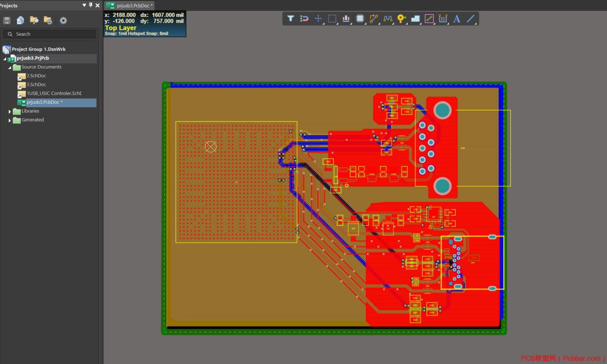Toggle the Projects panel pin

coord(90,5)
